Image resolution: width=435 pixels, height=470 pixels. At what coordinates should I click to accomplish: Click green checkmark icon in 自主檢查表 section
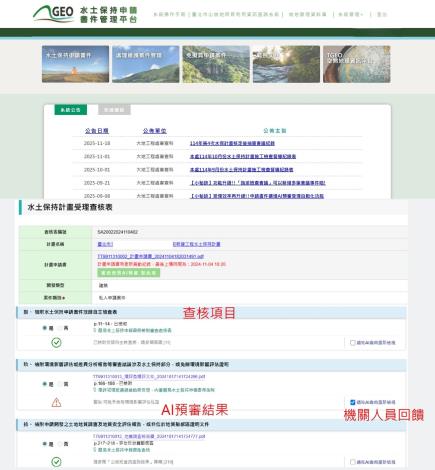tap(56, 342)
